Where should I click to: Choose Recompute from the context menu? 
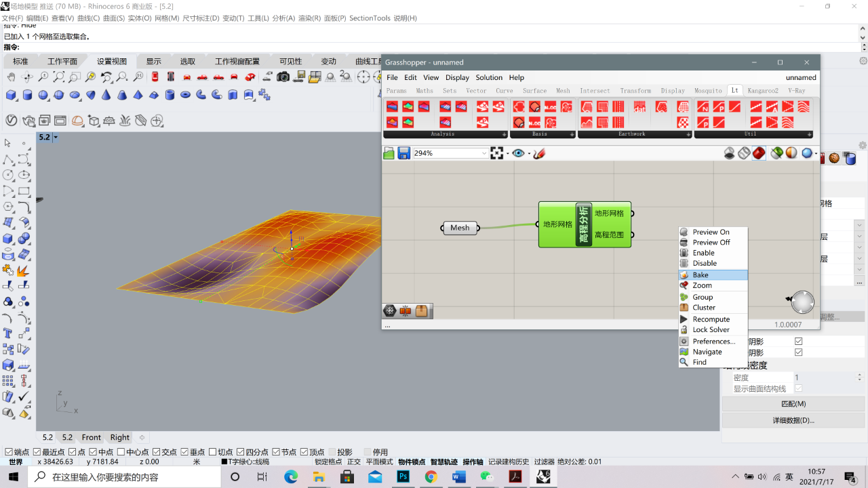[713, 319]
